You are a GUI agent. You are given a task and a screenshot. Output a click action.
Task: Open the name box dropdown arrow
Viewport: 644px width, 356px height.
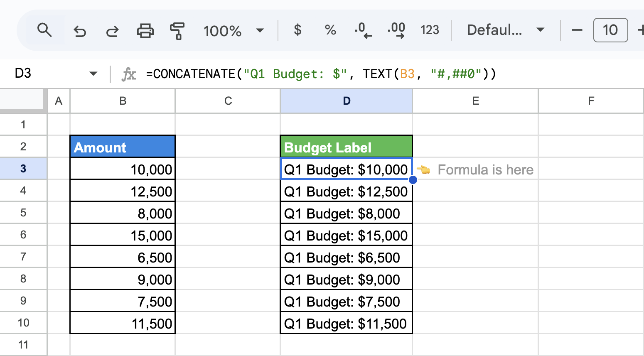tap(93, 74)
